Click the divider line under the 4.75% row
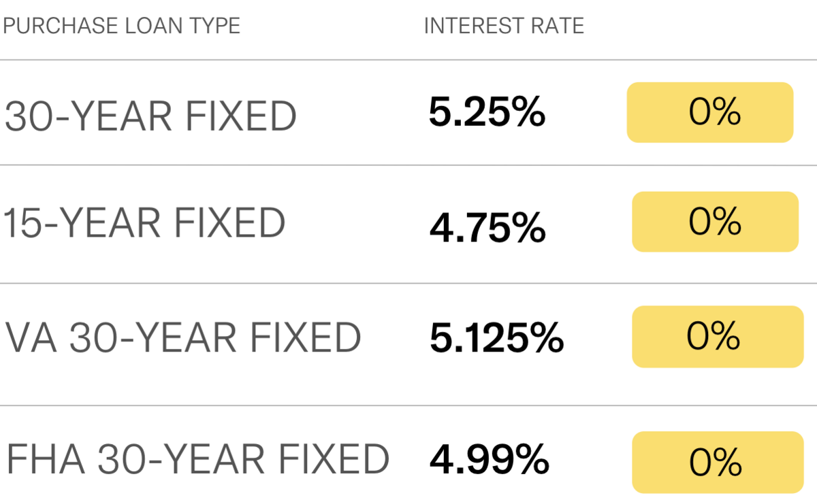Viewport: 817px width, 504px height. point(408,283)
